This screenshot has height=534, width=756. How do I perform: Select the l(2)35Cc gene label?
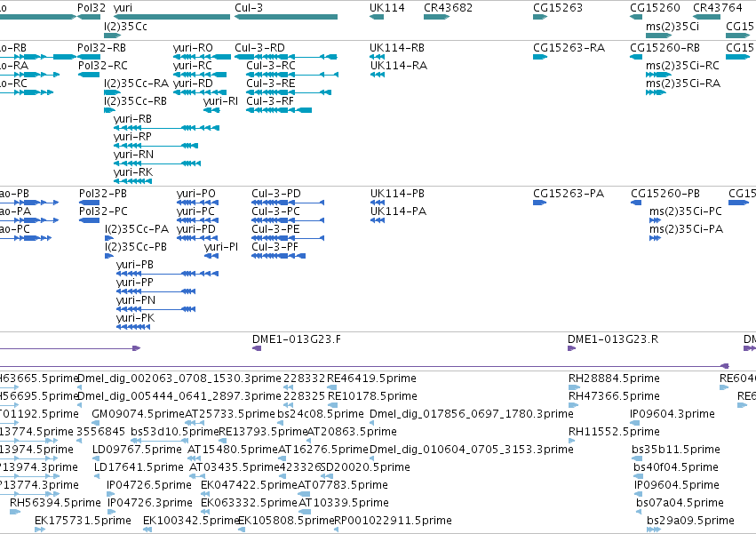(x=126, y=26)
